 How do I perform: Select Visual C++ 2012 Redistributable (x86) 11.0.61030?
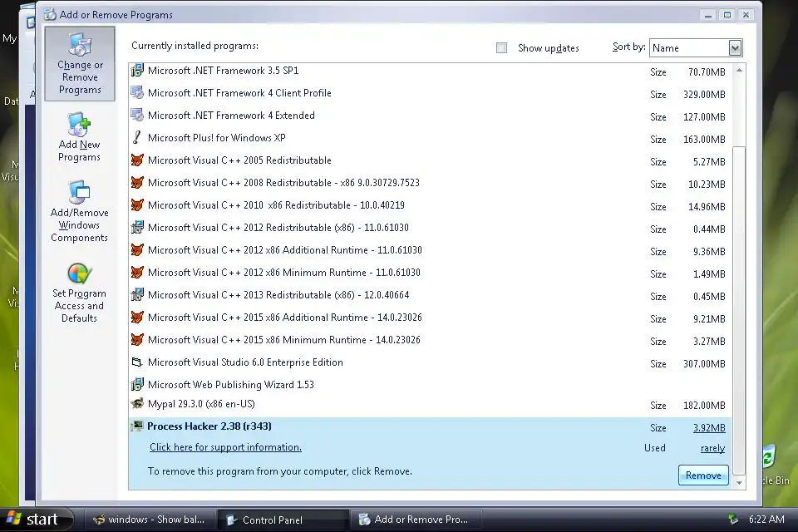pyautogui.click(x=431, y=228)
